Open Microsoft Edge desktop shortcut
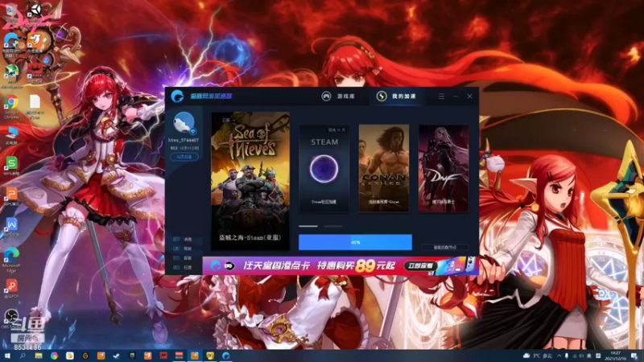644x362 pixels. pos(11,260)
